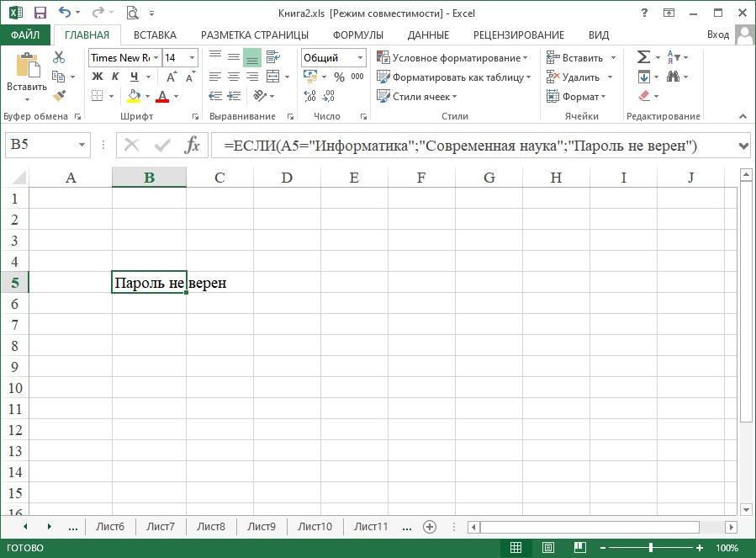Click AutoSum sigma icon
The height and width of the screenshot is (558, 756).
[643, 57]
